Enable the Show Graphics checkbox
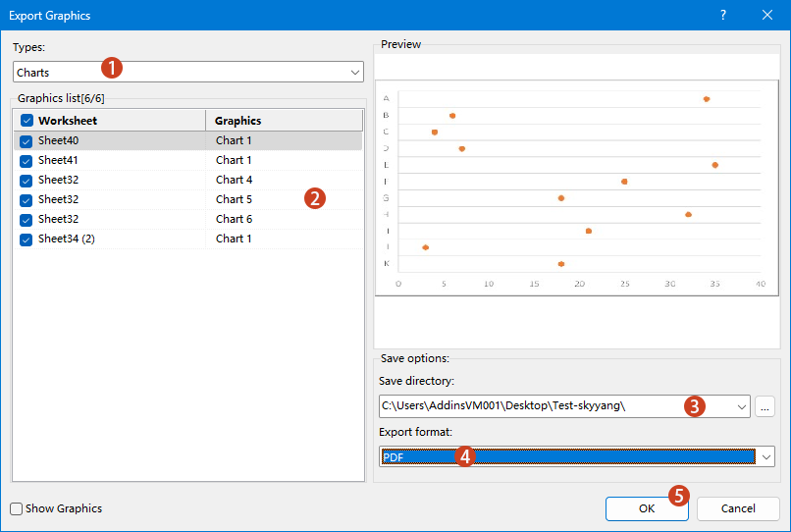The image size is (791, 532). pos(17,508)
